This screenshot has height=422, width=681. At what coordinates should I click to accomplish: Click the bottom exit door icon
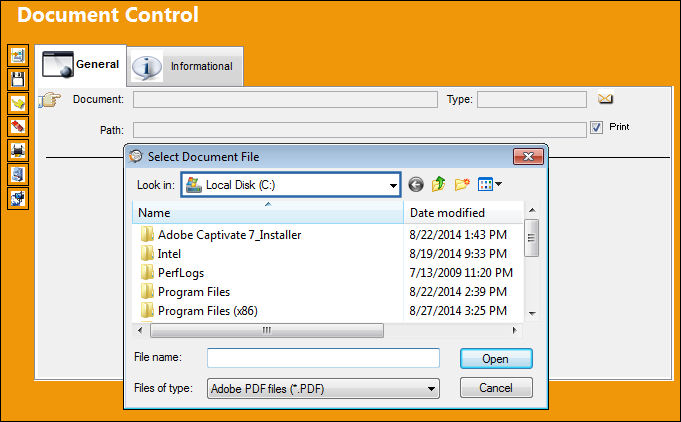click(18, 198)
